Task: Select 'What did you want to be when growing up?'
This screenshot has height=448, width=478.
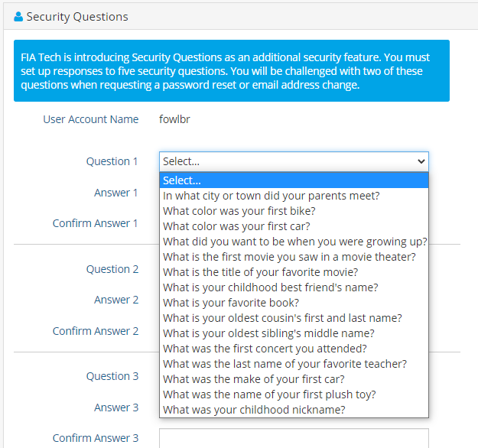Action: click(x=294, y=242)
